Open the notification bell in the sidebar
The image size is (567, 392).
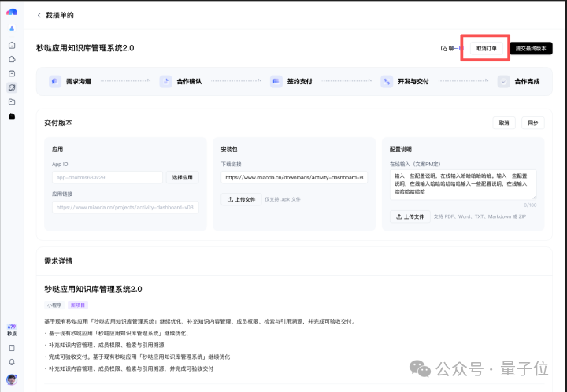click(12, 362)
